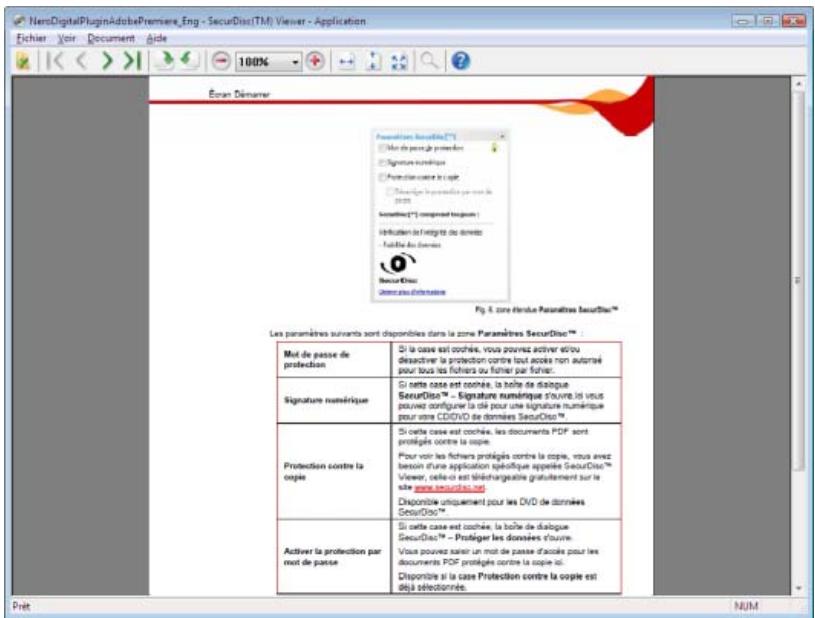The width and height of the screenshot is (815, 618).
Task: Click the scrollbar down arrow
Action: point(798,588)
